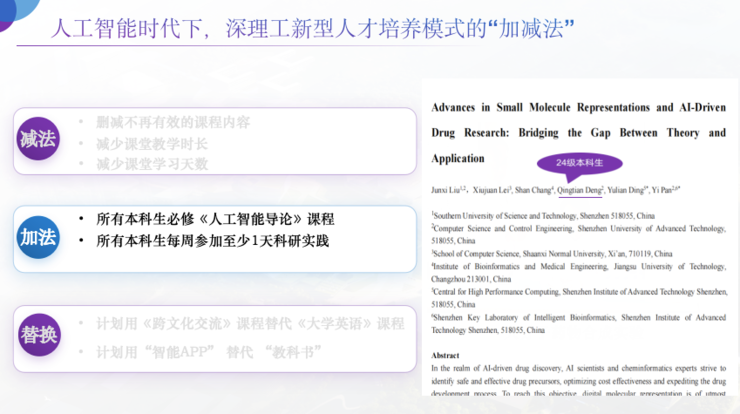Click the 'Shenzhen Key Laboratory of Intelligent Bioinformatics' line
The image size is (740, 414).
[x=579, y=317]
